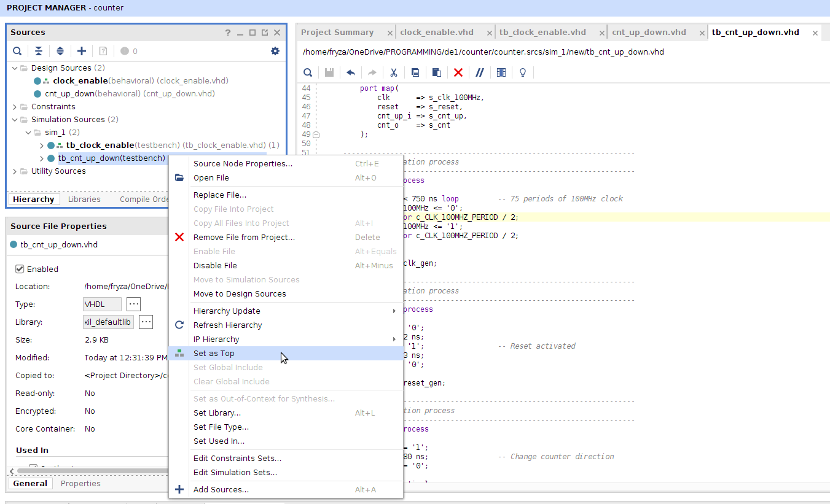
Task: Toggle the Enabled checkbox
Action: pos(20,269)
